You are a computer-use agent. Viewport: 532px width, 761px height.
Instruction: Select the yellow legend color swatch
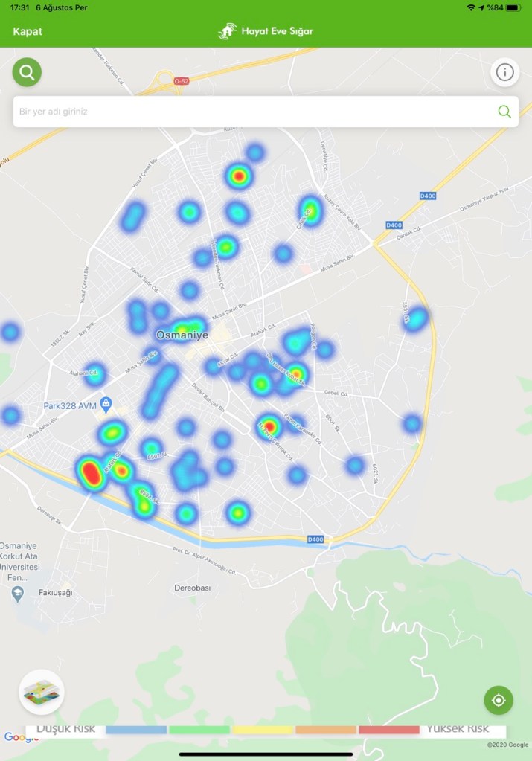[x=263, y=730]
